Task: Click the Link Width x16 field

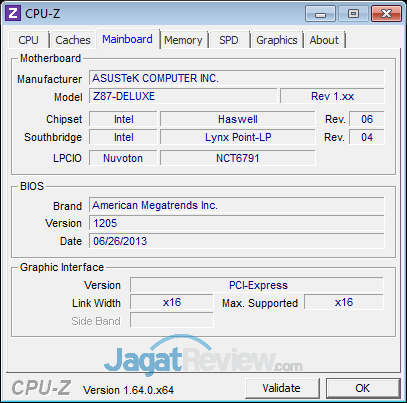Action: click(172, 303)
